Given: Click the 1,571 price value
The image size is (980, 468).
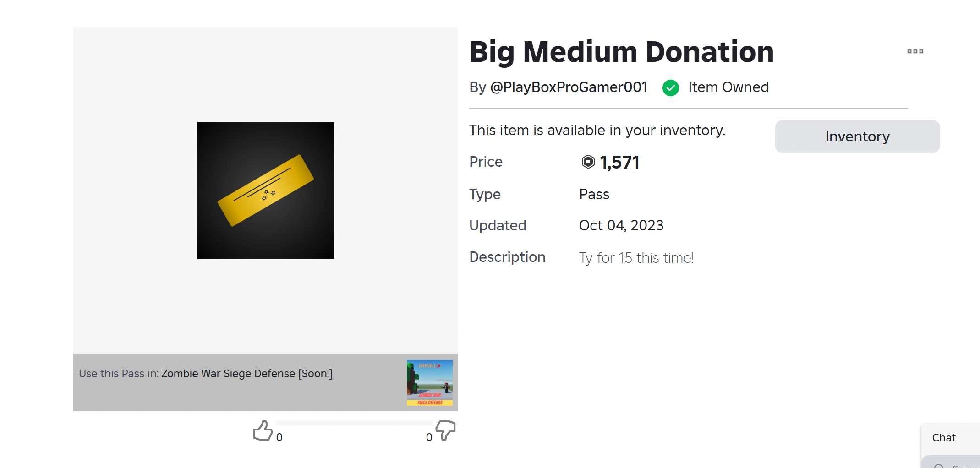Looking at the screenshot, I should tap(619, 162).
